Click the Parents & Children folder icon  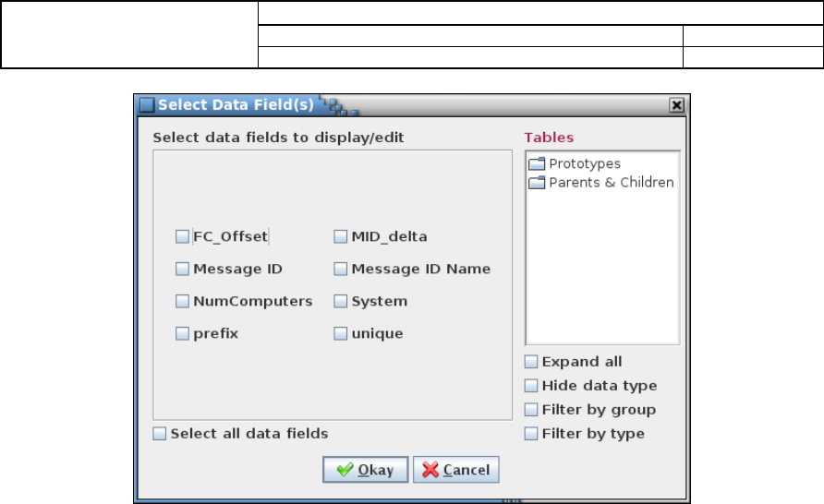(537, 183)
